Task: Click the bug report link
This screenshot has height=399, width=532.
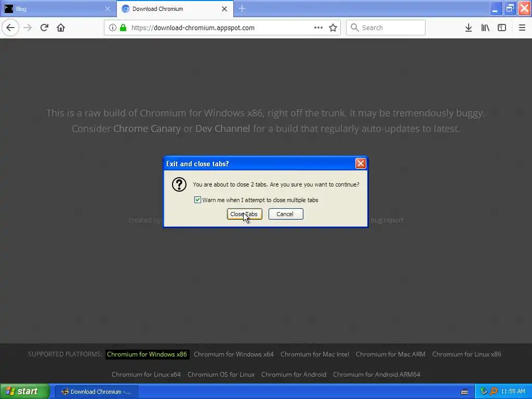Action: (387, 220)
